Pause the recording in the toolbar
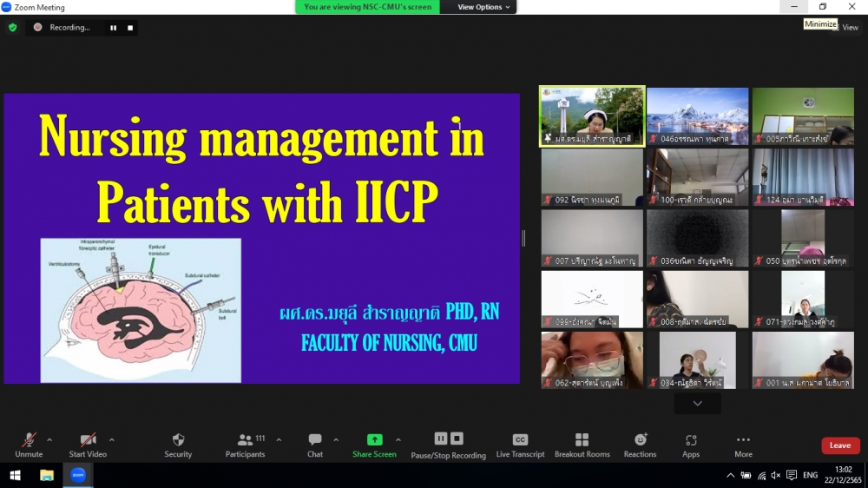The height and width of the screenshot is (488, 868). (x=441, y=439)
